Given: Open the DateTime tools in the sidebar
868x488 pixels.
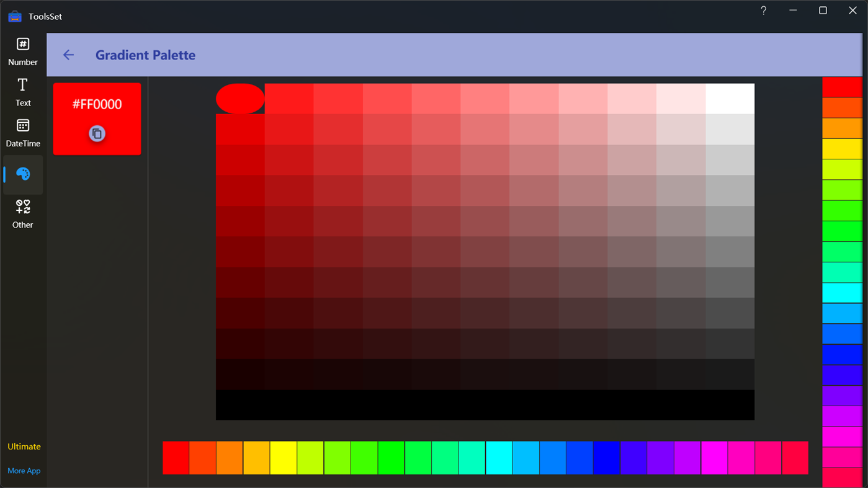Looking at the screenshot, I should (23, 133).
